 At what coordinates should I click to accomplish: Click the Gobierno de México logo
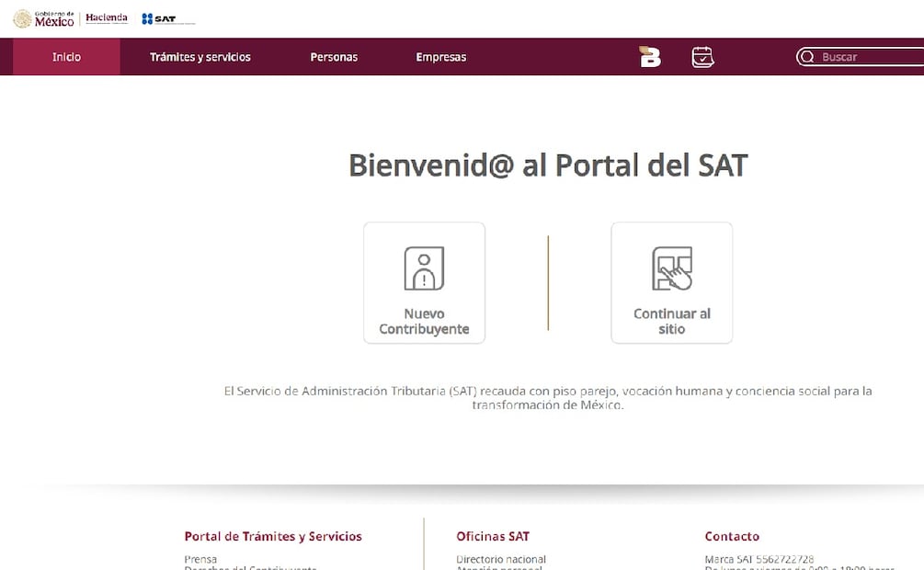(43, 19)
